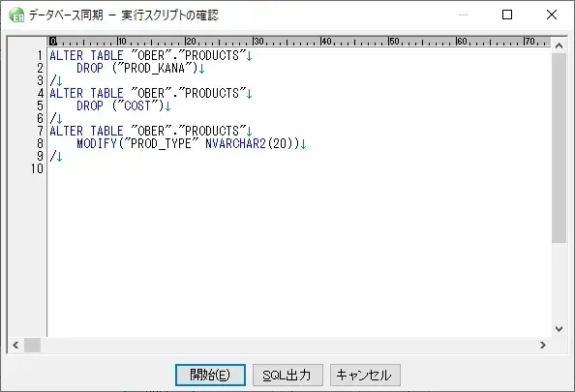The height and width of the screenshot is (392, 575).
Task: Click the MODIFY("PROD_TYPE" NVARCHAR2(20)) line
Action: pos(192,144)
